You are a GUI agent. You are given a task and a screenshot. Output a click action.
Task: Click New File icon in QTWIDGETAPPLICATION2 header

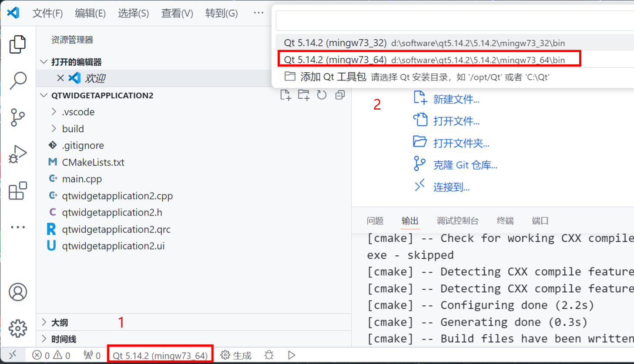pos(285,95)
